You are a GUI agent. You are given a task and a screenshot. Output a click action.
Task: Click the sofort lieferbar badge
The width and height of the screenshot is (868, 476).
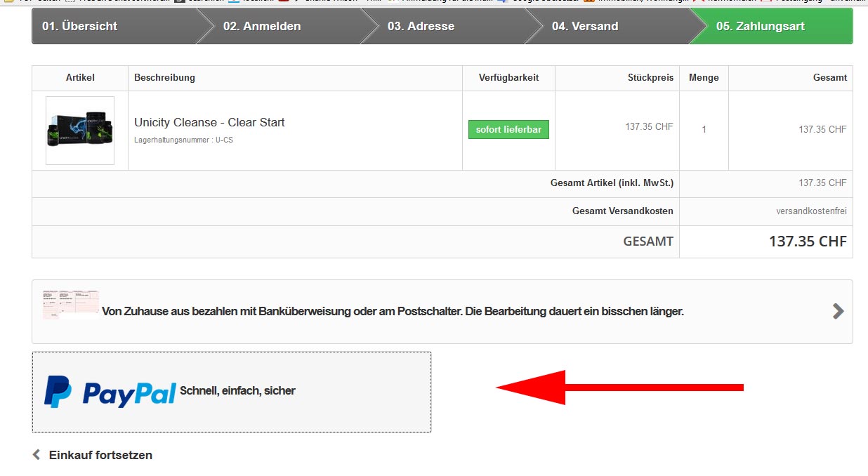(508, 130)
